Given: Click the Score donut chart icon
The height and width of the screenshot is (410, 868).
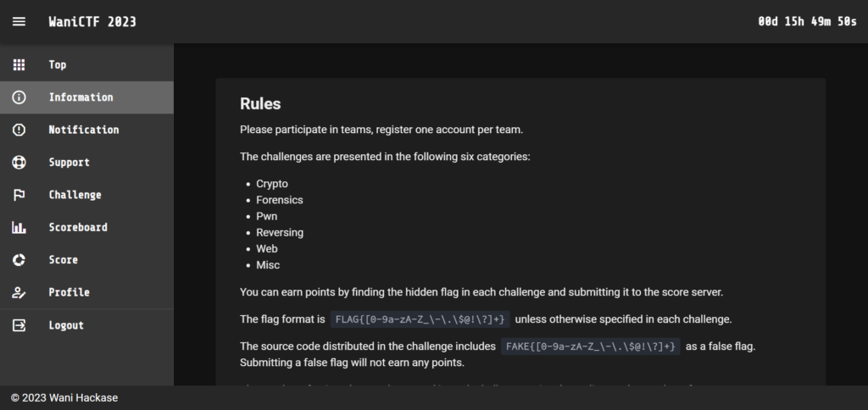Looking at the screenshot, I should point(19,260).
